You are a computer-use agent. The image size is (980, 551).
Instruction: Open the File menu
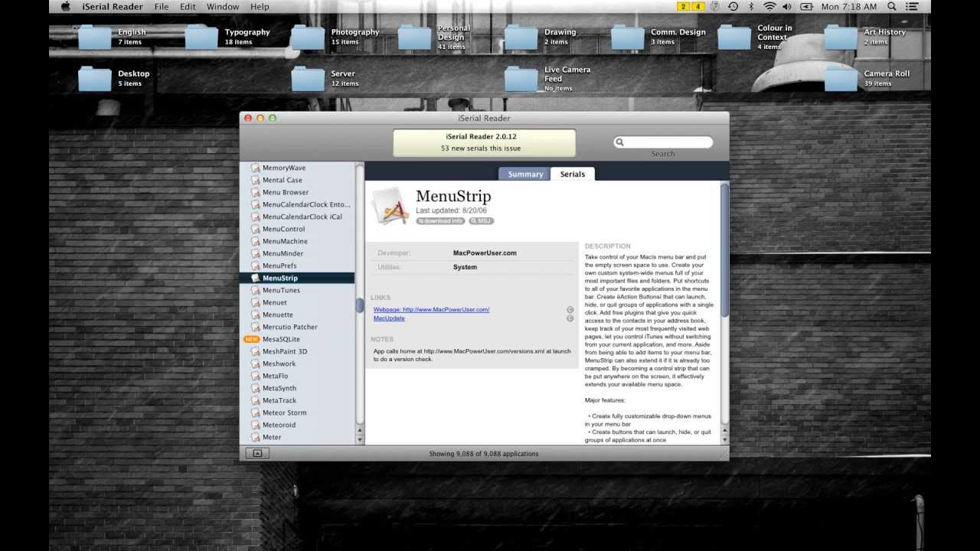(162, 7)
